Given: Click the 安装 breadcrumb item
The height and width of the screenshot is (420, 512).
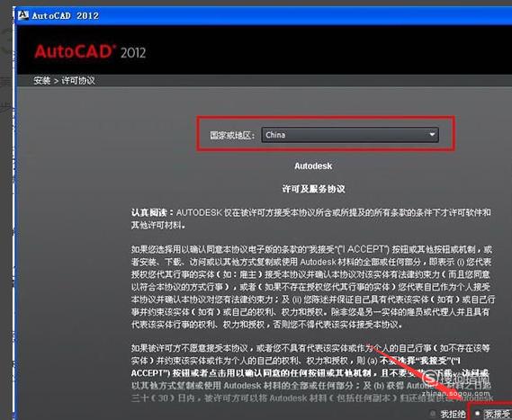Looking at the screenshot, I should [x=41, y=80].
